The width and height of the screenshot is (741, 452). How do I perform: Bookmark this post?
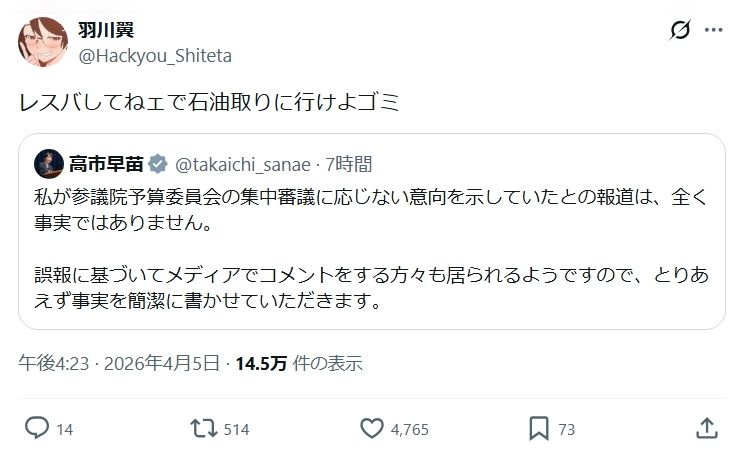click(539, 429)
